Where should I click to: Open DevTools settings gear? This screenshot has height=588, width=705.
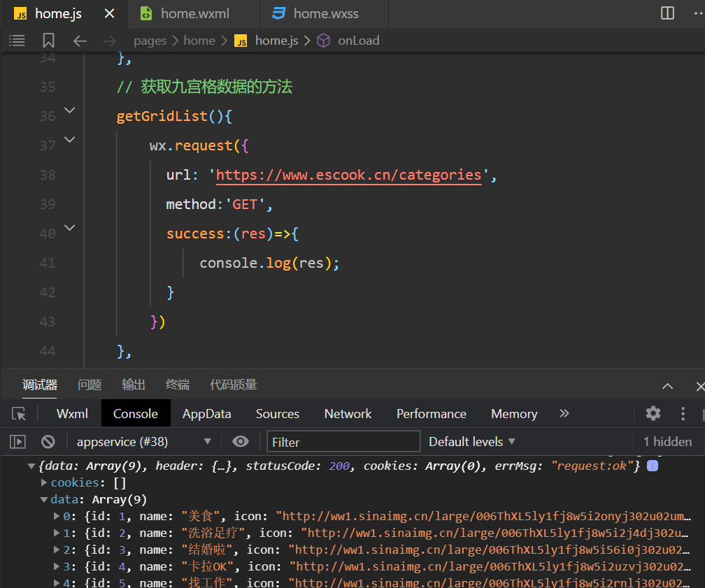point(653,413)
